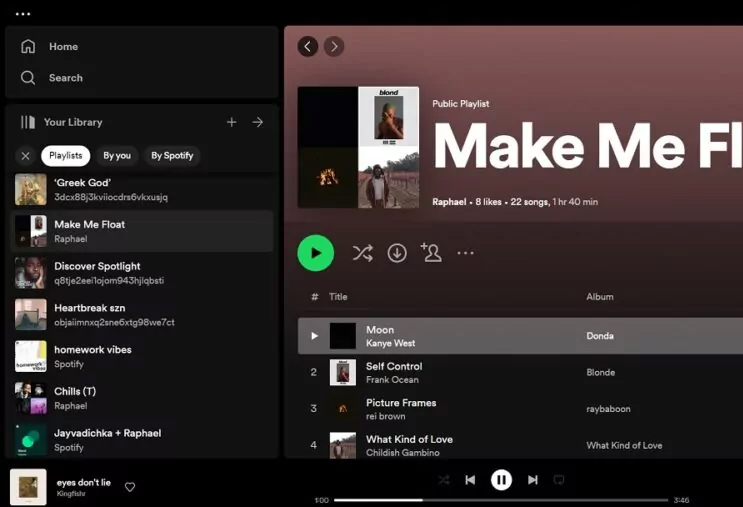Screen dimensions: 743x507
Task: Open the artist rei brown
Action: click(x=386, y=416)
